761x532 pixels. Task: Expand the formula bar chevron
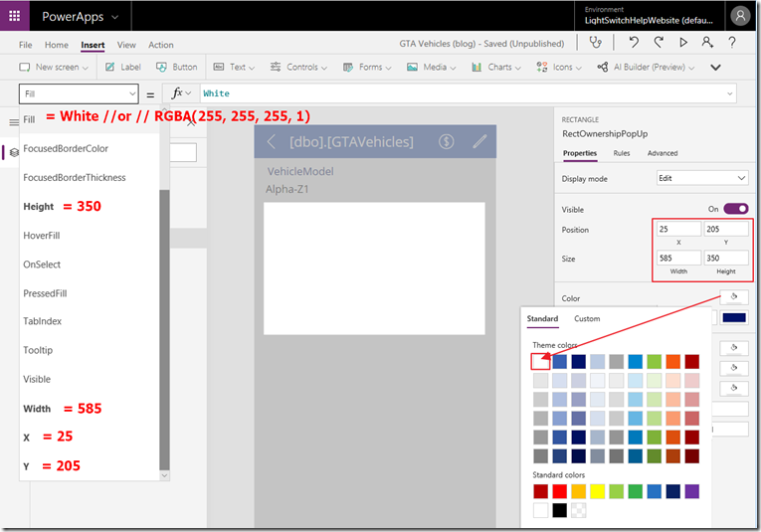(729, 93)
